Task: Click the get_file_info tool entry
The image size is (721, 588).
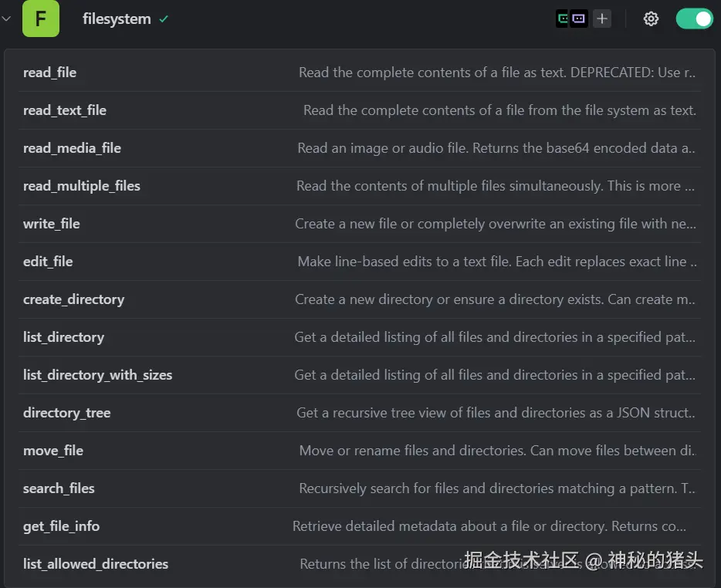Action: 61,526
